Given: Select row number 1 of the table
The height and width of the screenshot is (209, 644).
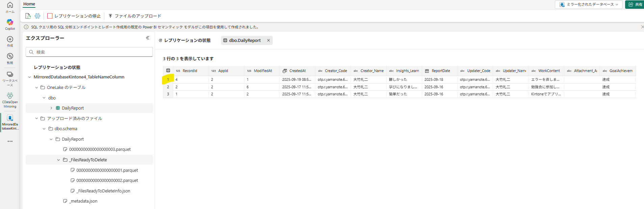Looking at the screenshot, I should click(168, 79).
